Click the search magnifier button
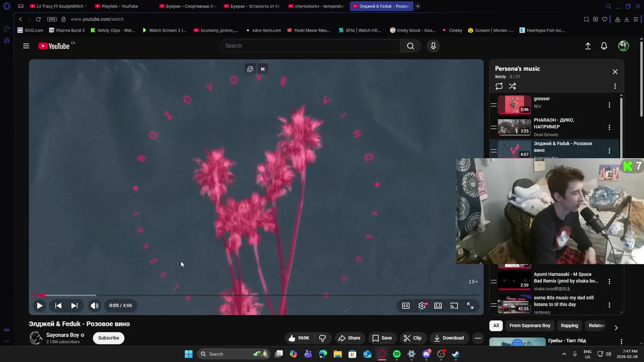Screen dimensions: 644x362 coord(411,46)
